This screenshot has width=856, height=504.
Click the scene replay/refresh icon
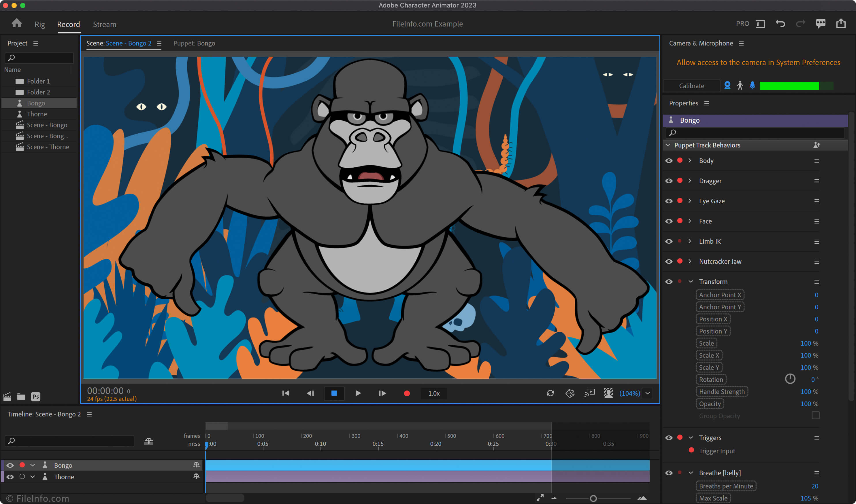pyautogui.click(x=550, y=394)
